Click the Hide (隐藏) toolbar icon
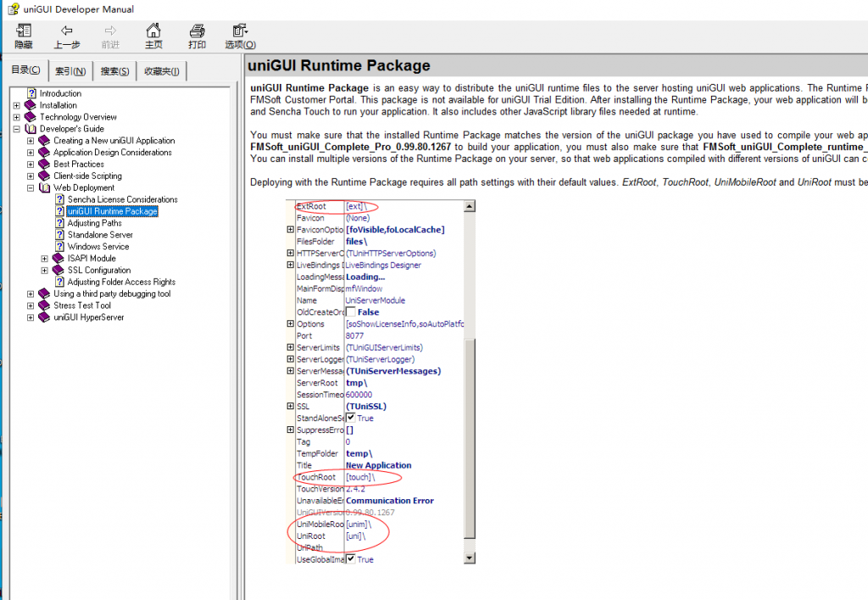This screenshot has width=868, height=600. (24, 31)
